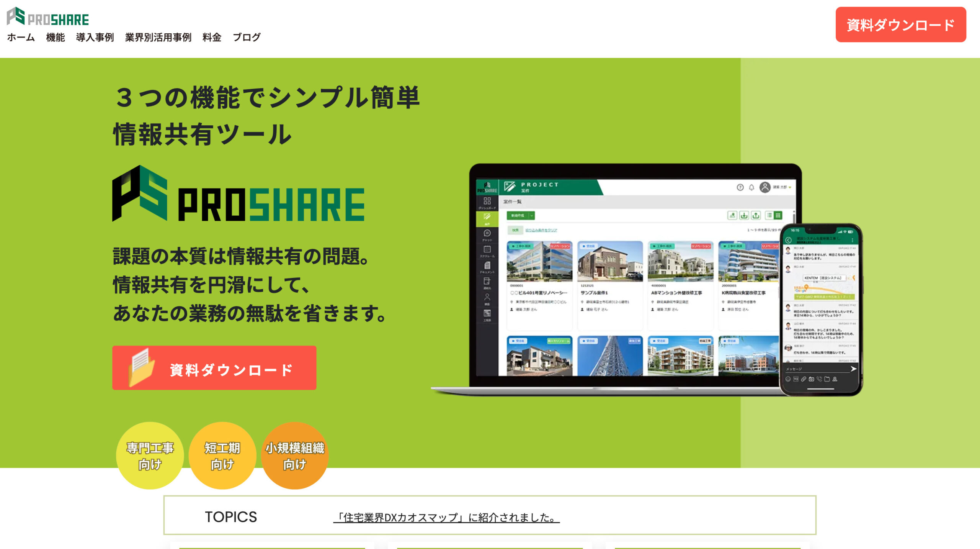Click the three-dot menu in the phone chat header

point(852,240)
